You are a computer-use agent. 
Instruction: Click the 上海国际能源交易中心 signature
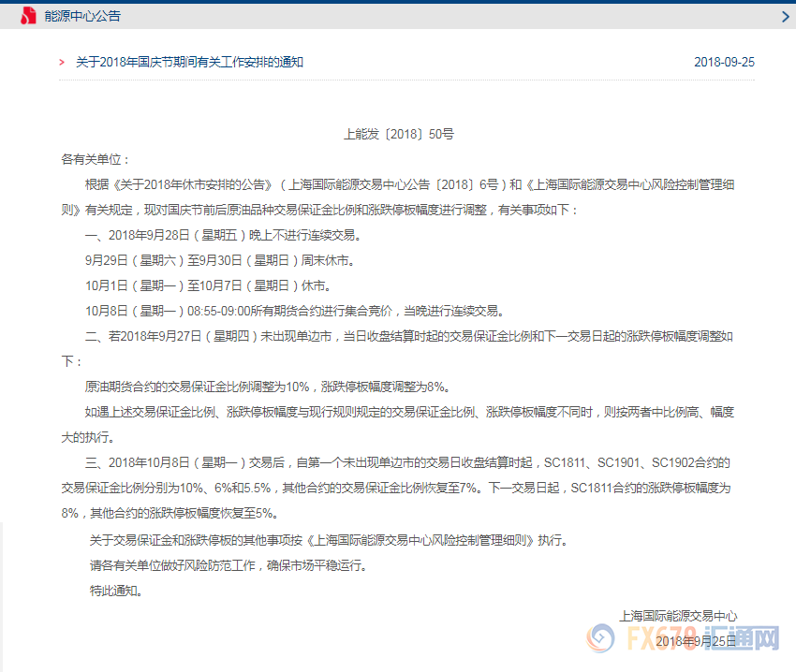pyautogui.click(x=678, y=616)
